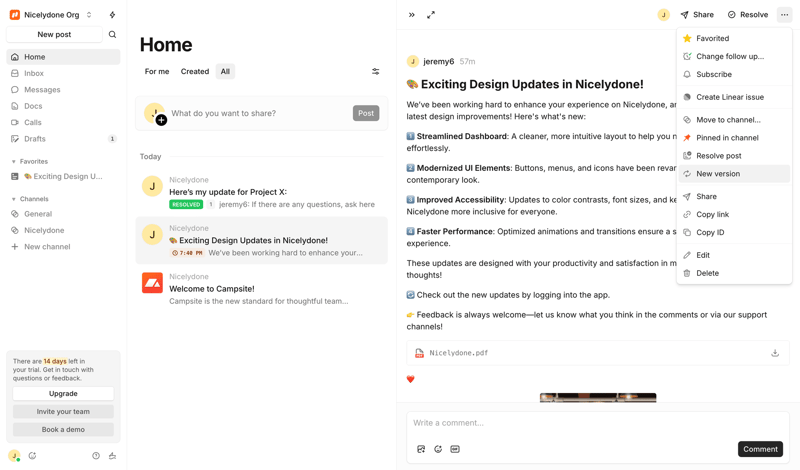
Task: Select Delete from the menu
Action: coord(734,273)
